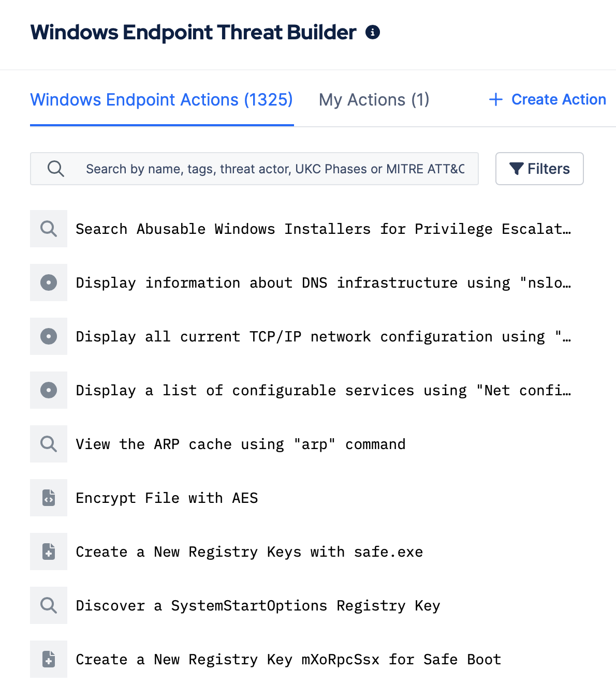Open the My Actions tab
This screenshot has width=616, height=685.
[x=374, y=100]
